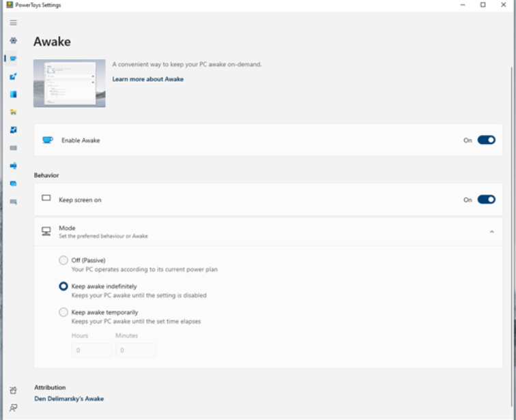Collapse the Mode section chevron

pyautogui.click(x=491, y=232)
